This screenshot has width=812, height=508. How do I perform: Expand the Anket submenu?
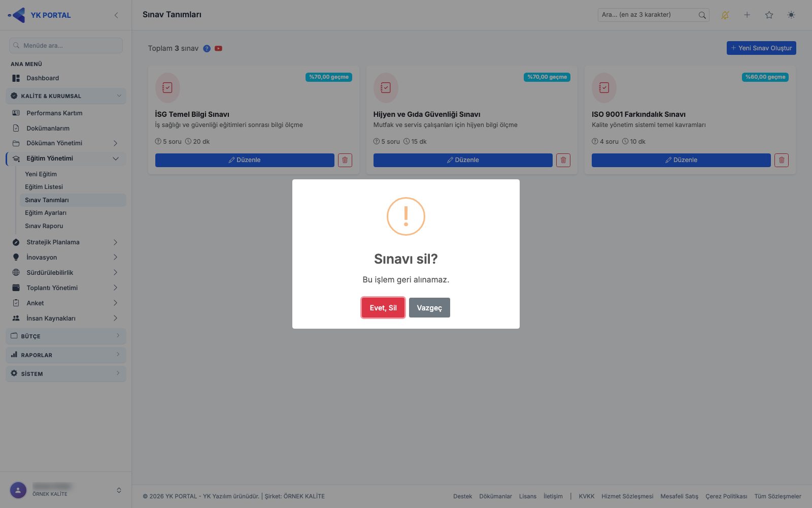coord(66,303)
